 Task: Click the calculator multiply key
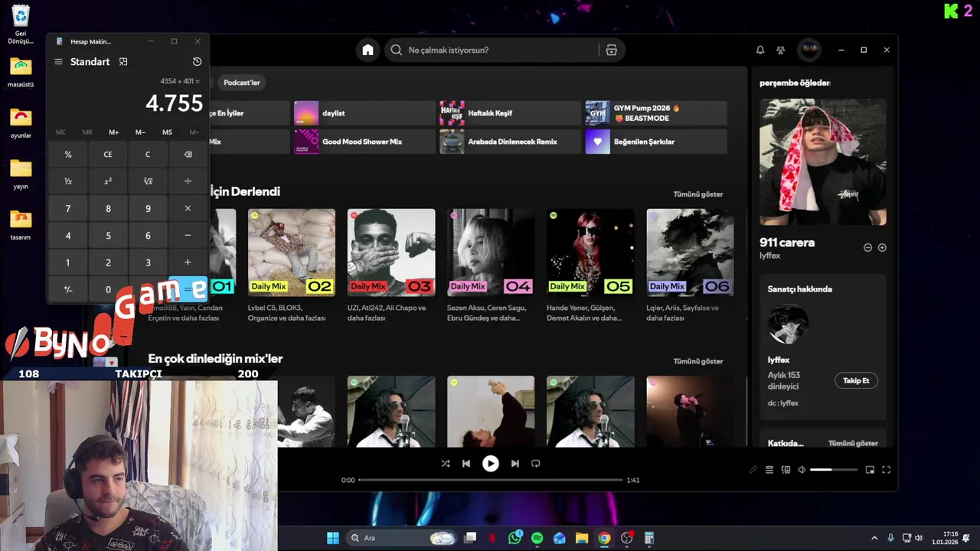188,208
